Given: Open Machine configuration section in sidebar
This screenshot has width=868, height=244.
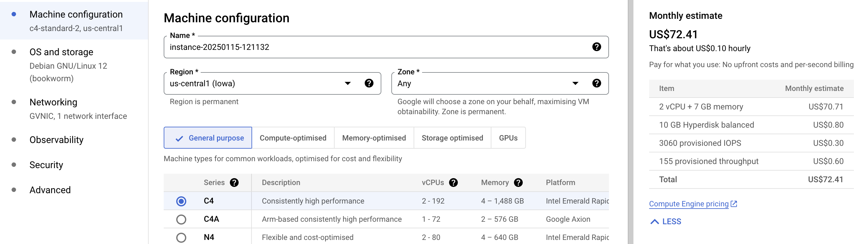Looking at the screenshot, I should pyautogui.click(x=74, y=21).
